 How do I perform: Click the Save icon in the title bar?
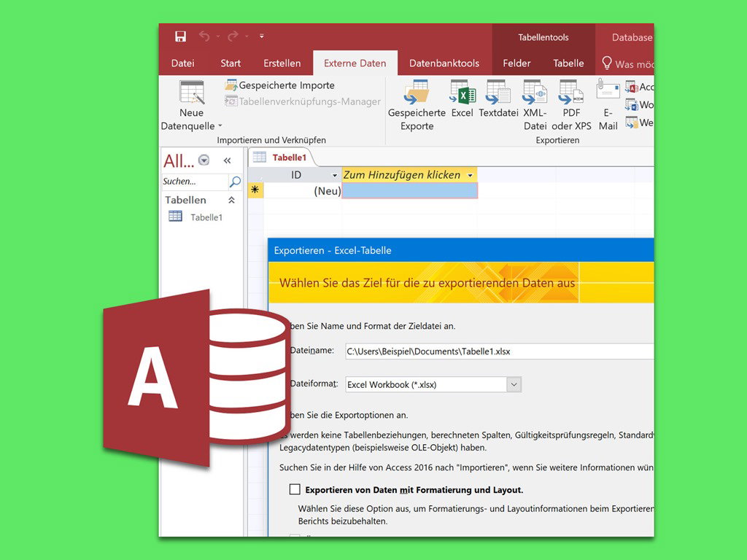[180, 36]
